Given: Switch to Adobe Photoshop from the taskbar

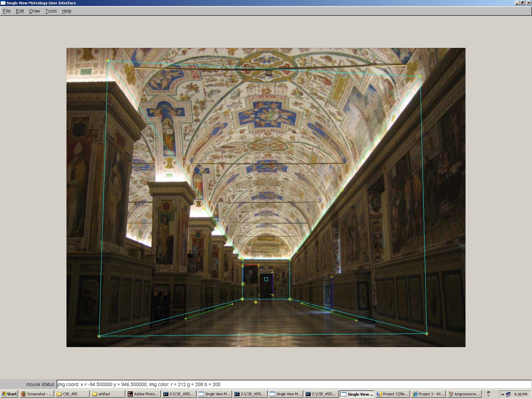Looking at the screenshot, I should (143, 394).
